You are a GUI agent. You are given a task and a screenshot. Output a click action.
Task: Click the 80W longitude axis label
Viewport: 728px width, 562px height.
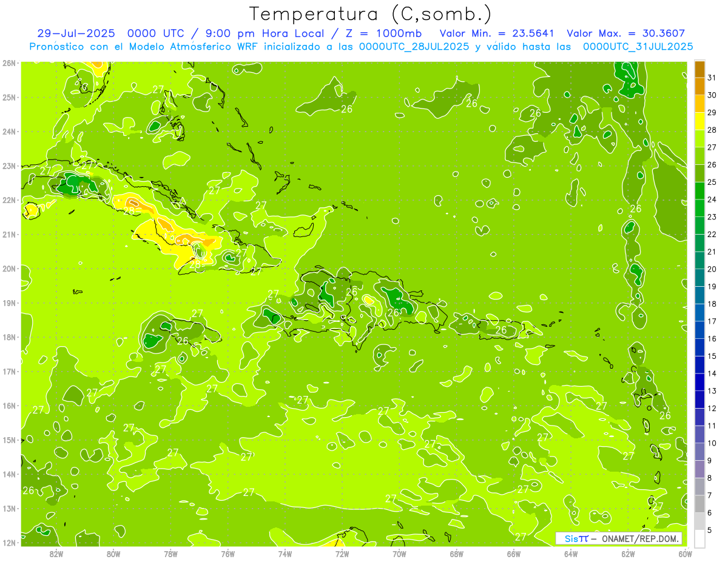coord(113,554)
